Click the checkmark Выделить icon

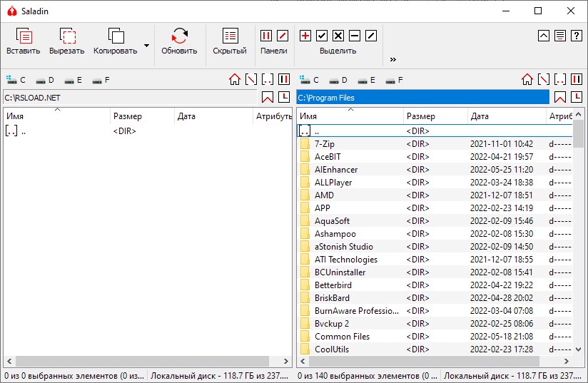point(322,36)
